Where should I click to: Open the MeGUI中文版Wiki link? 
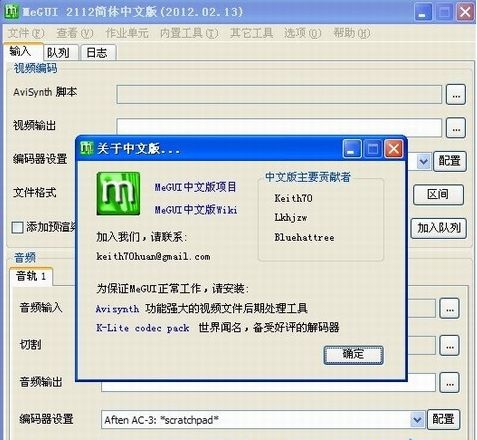(196, 210)
